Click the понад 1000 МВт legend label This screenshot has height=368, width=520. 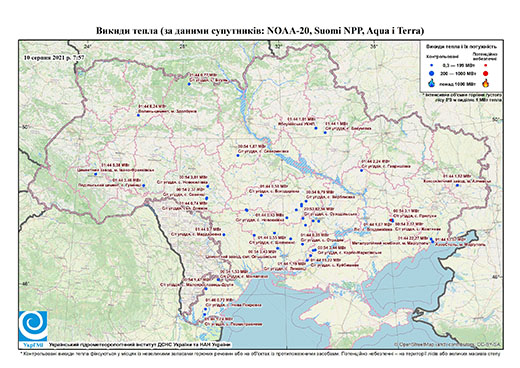pos(458,83)
